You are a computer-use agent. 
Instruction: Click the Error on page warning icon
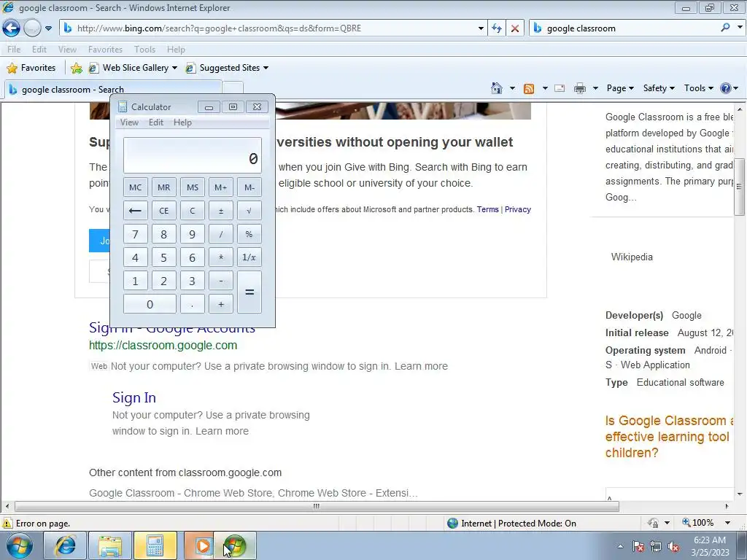coord(7,524)
